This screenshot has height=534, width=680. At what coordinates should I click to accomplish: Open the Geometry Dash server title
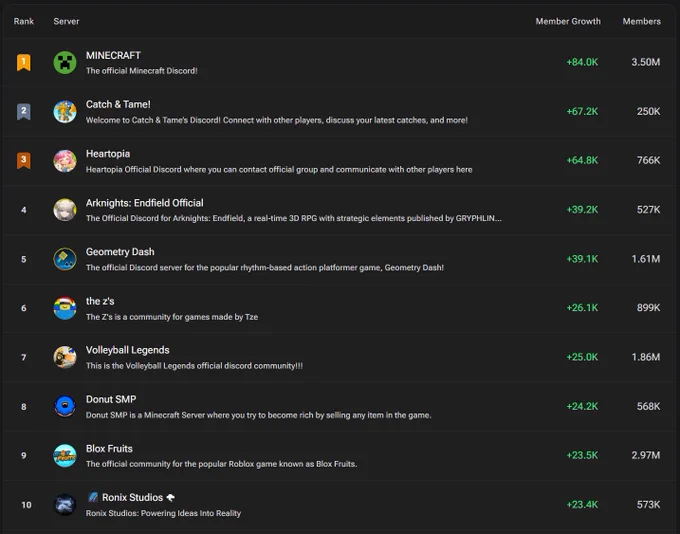pyautogui.click(x=120, y=252)
